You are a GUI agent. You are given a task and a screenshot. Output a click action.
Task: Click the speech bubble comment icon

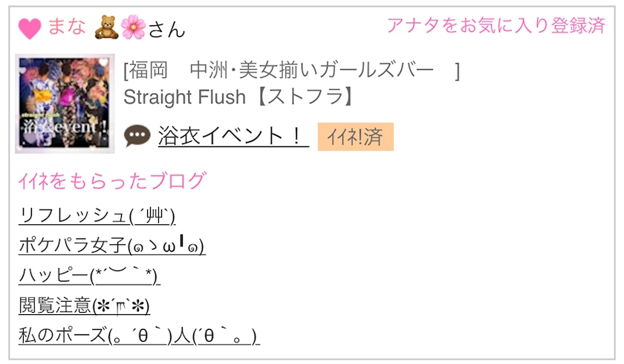point(137,135)
